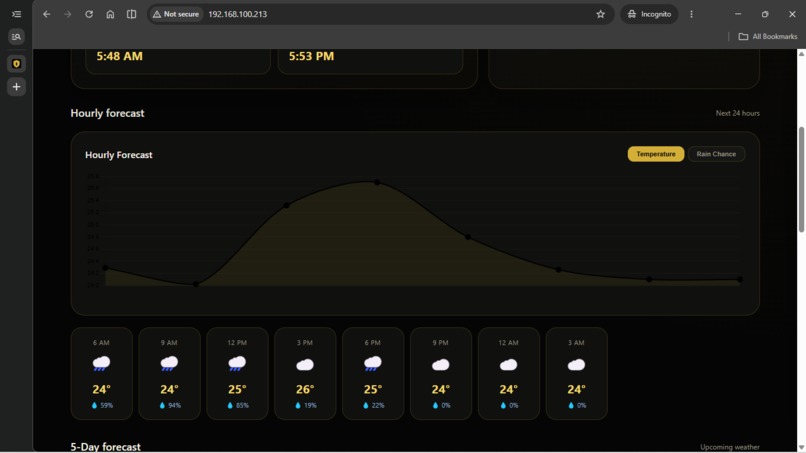Add a new tab with the plus icon
The image size is (806, 453).
tap(16, 87)
